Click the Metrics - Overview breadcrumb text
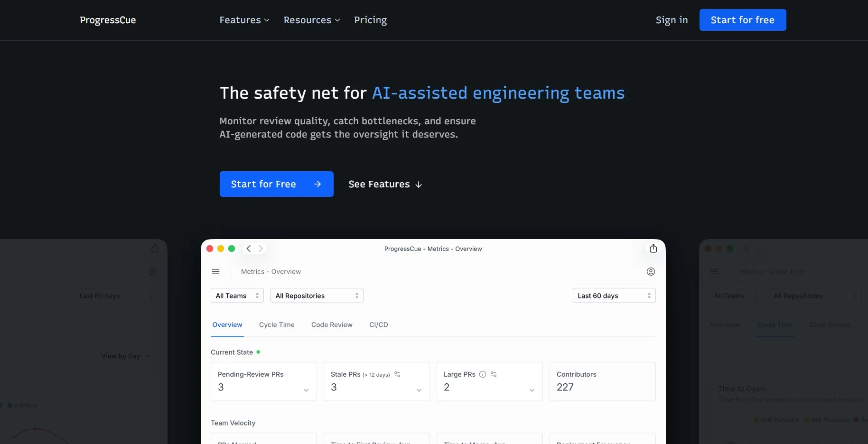This screenshot has width=868, height=444. point(271,272)
